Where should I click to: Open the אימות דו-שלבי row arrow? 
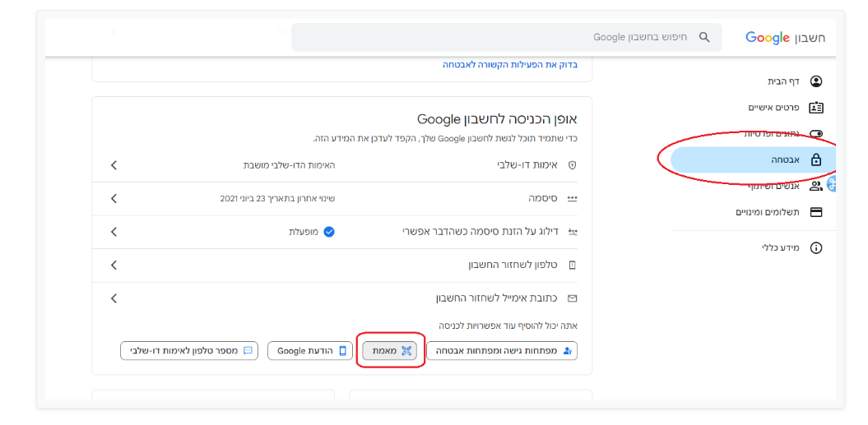tap(114, 165)
